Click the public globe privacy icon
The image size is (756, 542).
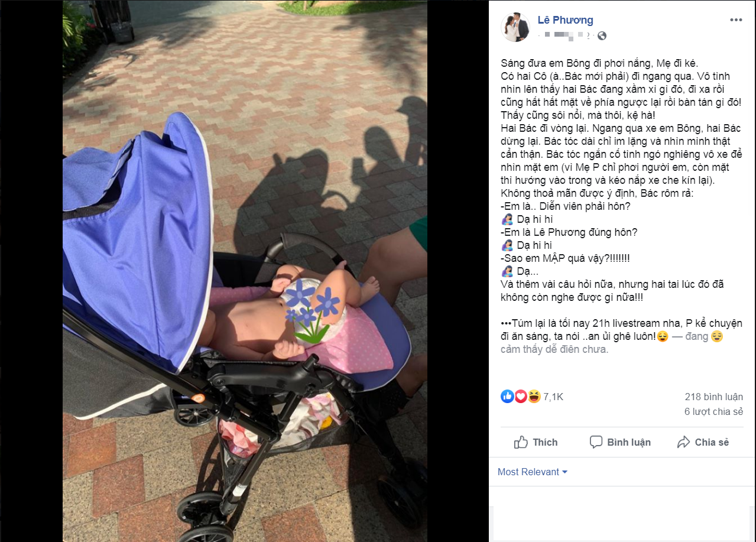(x=602, y=36)
